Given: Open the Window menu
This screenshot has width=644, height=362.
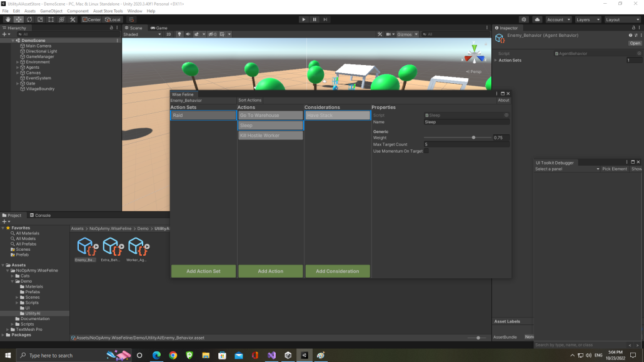Looking at the screenshot, I should click(x=134, y=10).
